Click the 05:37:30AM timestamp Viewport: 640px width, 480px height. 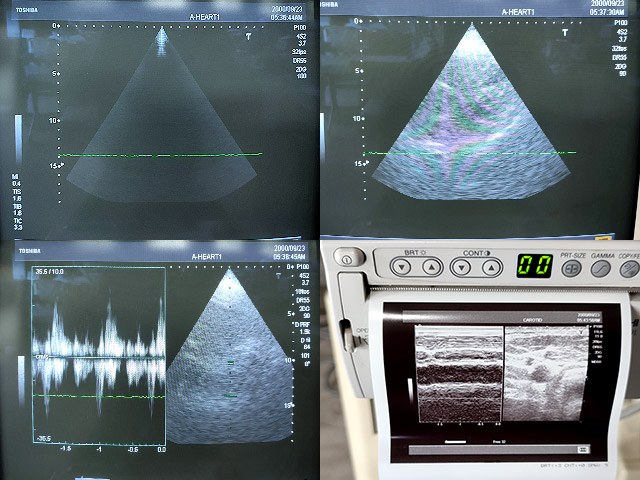pos(607,13)
